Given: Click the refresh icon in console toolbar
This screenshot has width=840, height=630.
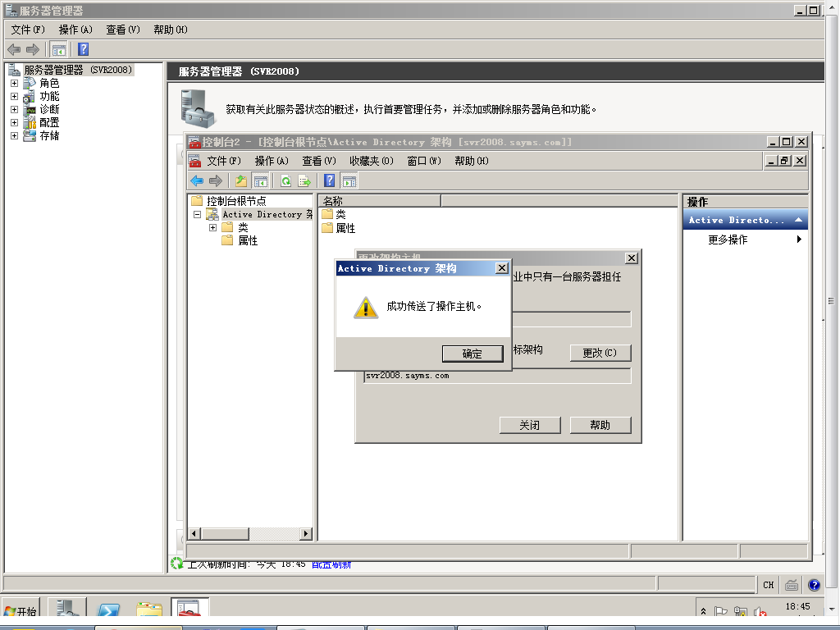Looking at the screenshot, I should pyautogui.click(x=285, y=181).
